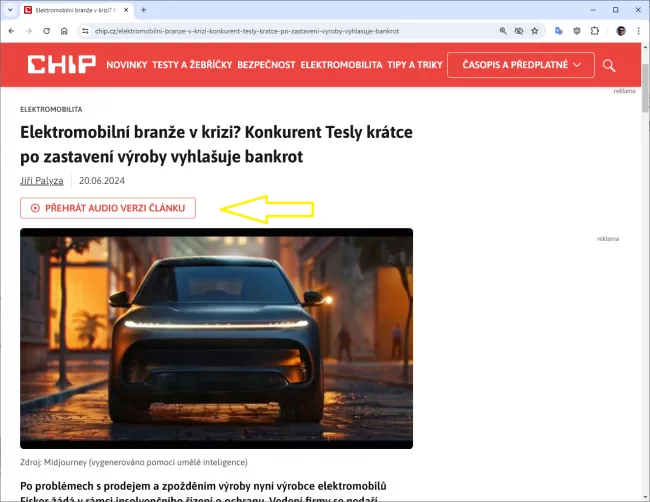Open the zoom magnifier icon in address bar
The width and height of the screenshot is (650, 502).
[503, 31]
